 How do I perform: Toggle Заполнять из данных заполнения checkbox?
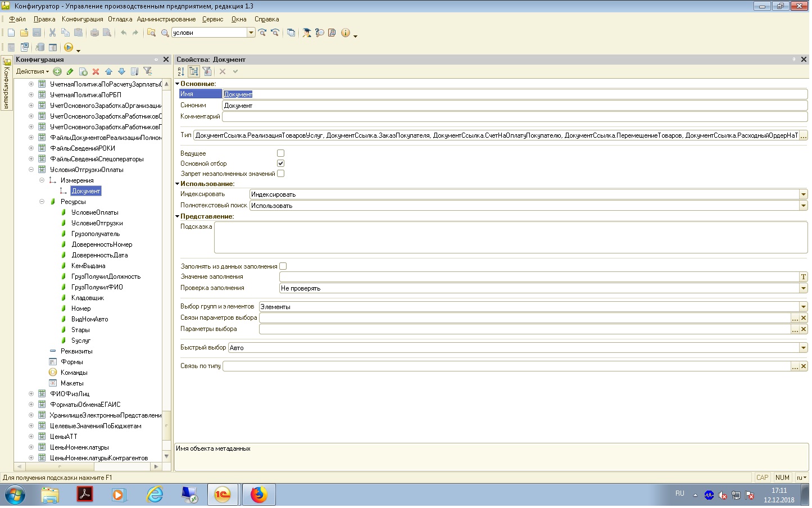coord(283,266)
